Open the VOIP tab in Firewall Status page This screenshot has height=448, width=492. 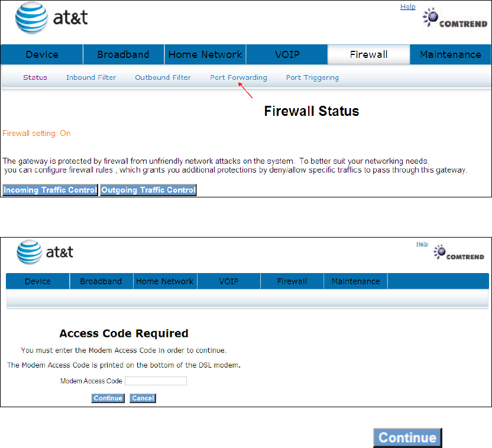coord(287,54)
